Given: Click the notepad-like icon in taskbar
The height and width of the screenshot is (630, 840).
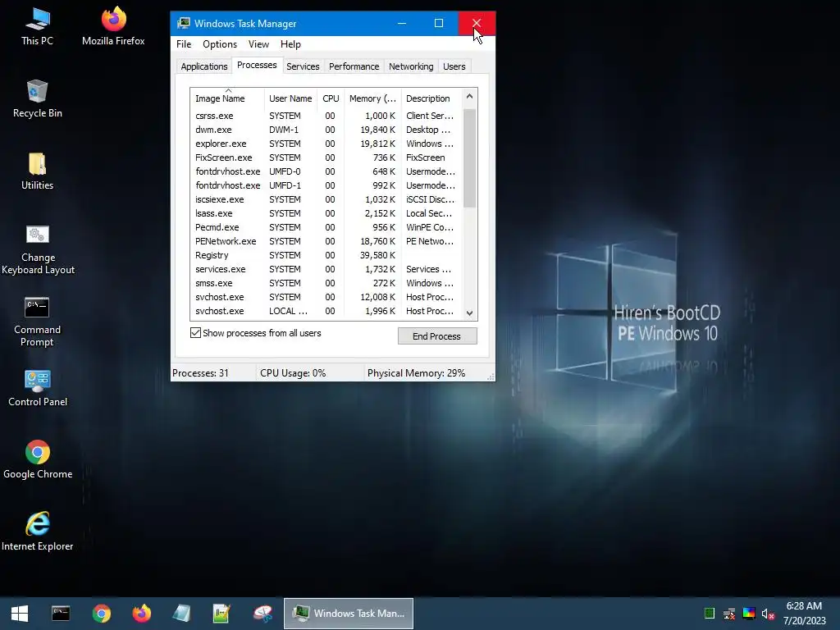Looking at the screenshot, I should pos(181,614).
